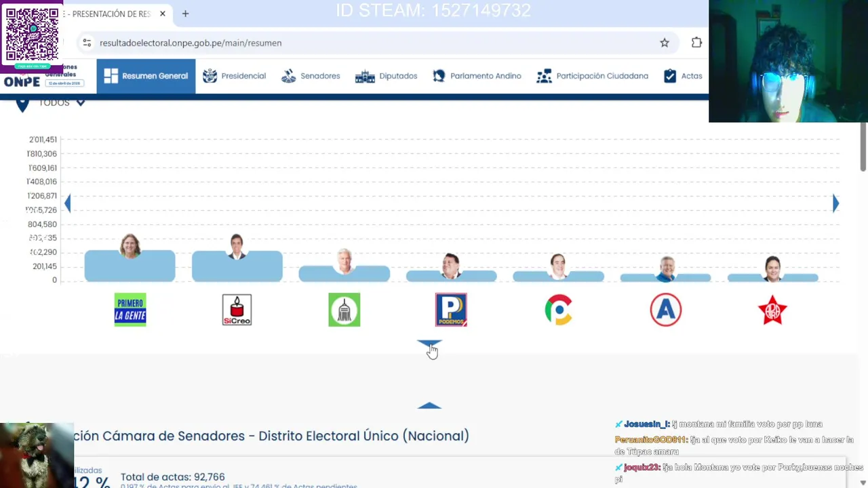Click the joqulx23 chat message
Screen dimensions: 868x488
coord(739,472)
